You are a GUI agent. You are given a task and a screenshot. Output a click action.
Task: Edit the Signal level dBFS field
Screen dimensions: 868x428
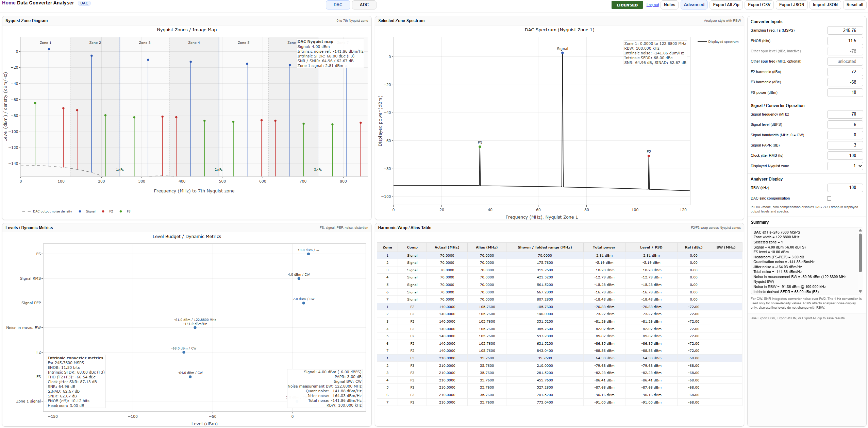[x=845, y=125]
